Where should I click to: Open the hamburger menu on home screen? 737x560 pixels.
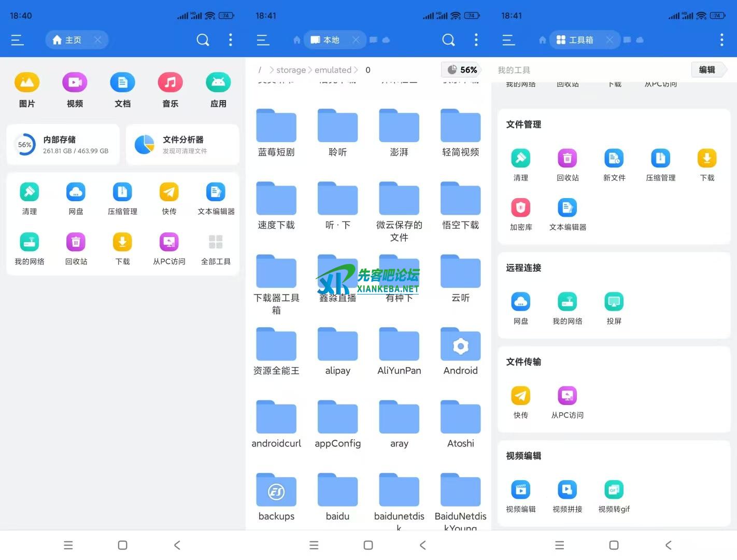click(x=18, y=40)
